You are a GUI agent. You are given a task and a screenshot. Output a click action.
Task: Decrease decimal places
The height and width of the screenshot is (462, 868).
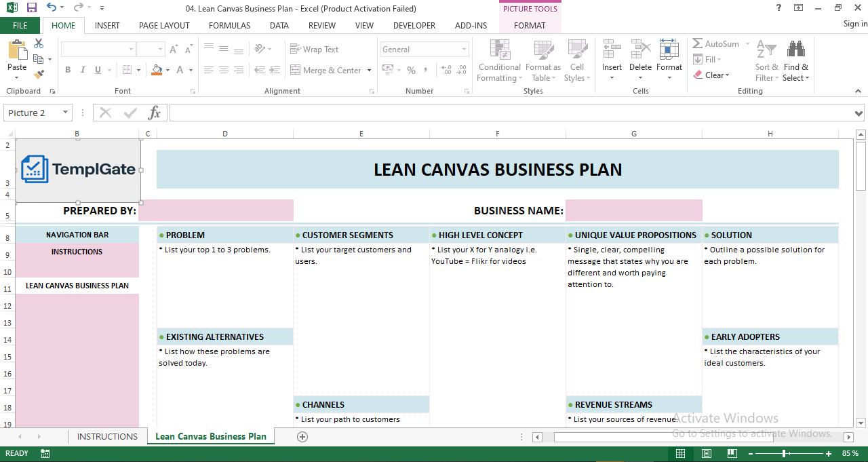(x=462, y=70)
